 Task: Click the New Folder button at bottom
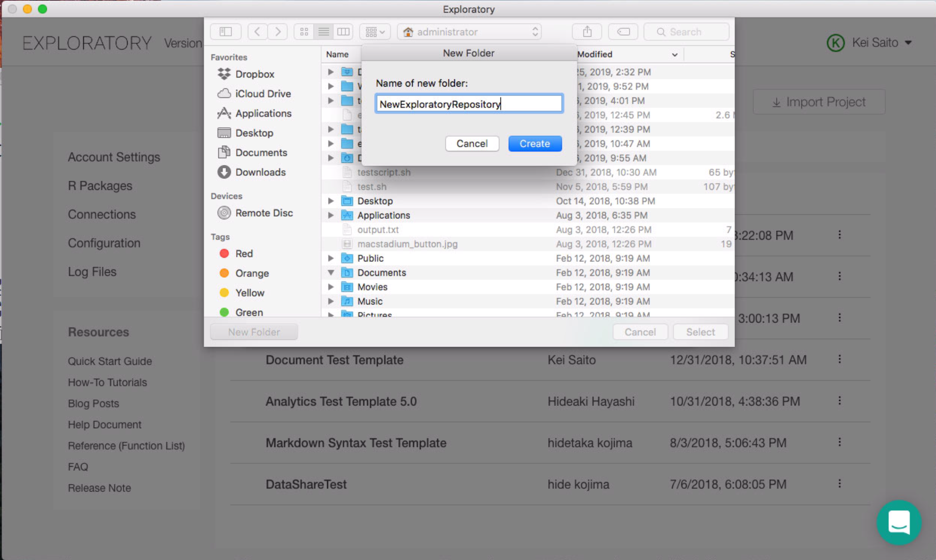tap(254, 332)
